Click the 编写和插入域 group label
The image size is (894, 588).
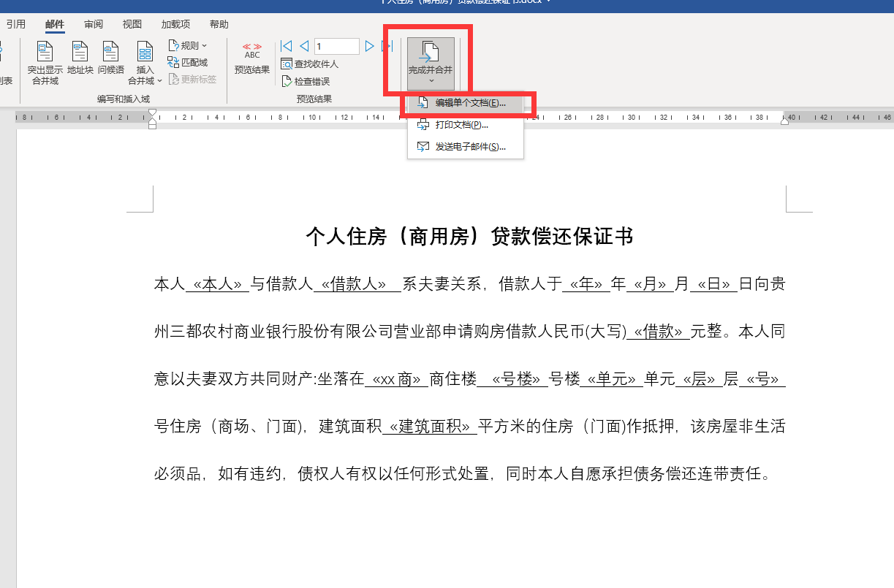[123, 99]
